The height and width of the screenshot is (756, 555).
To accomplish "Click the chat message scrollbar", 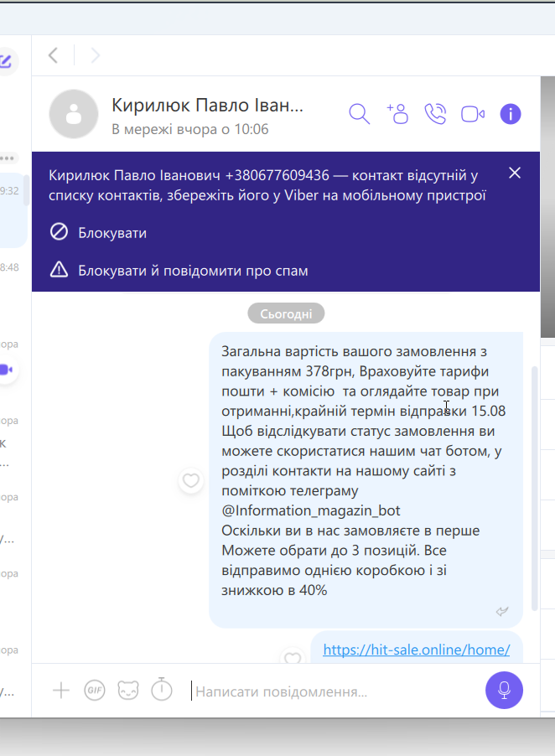I will pos(534,488).
